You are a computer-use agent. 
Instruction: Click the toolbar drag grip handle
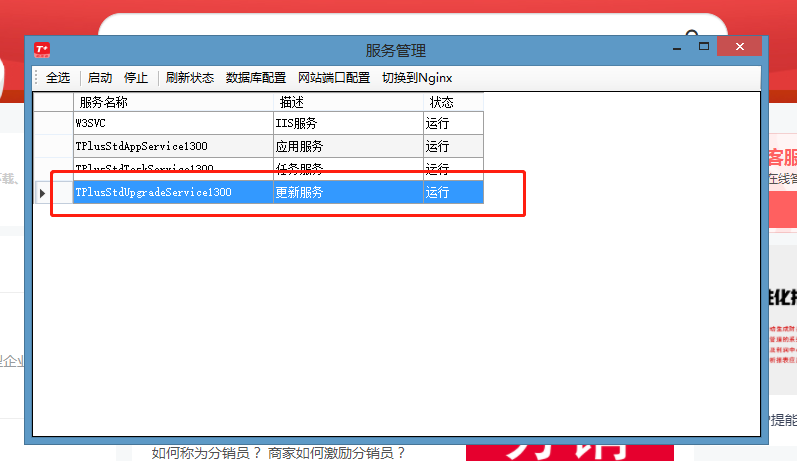point(37,78)
